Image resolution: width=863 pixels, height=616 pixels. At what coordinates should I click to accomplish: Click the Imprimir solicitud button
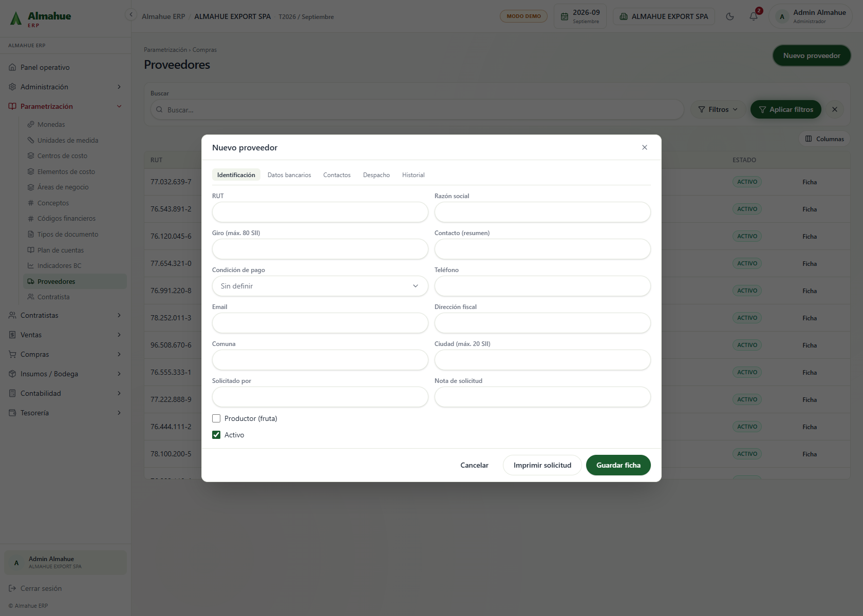pos(542,465)
